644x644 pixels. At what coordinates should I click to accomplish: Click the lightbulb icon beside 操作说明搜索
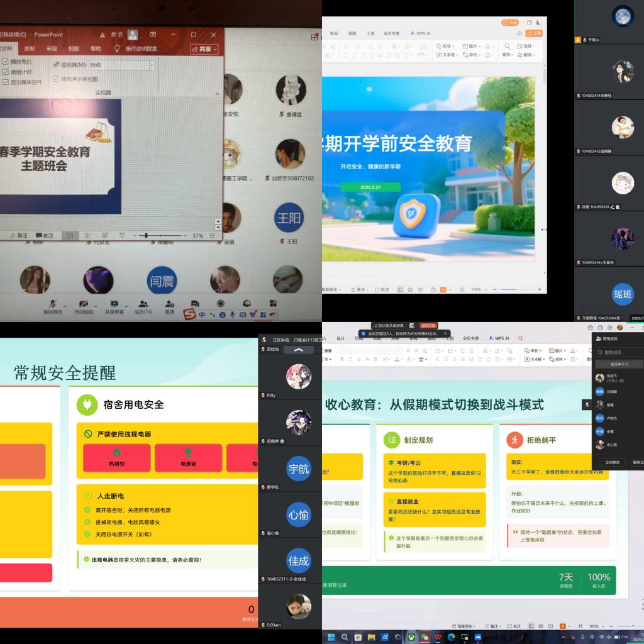pos(116,48)
